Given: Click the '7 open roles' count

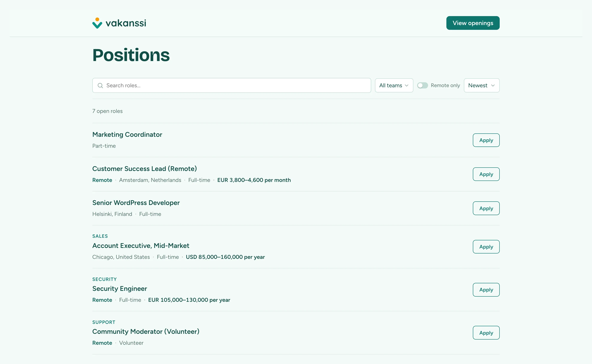Looking at the screenshot, I should coord(107,111).
